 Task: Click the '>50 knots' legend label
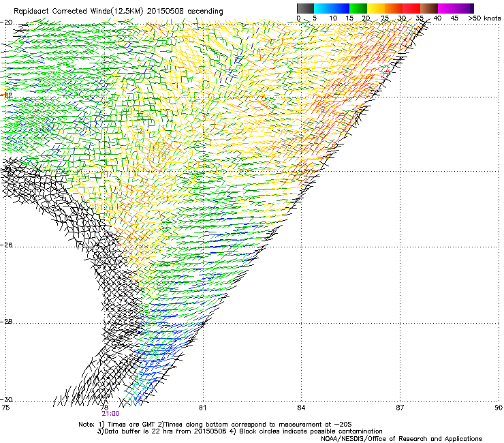[484, 18]
